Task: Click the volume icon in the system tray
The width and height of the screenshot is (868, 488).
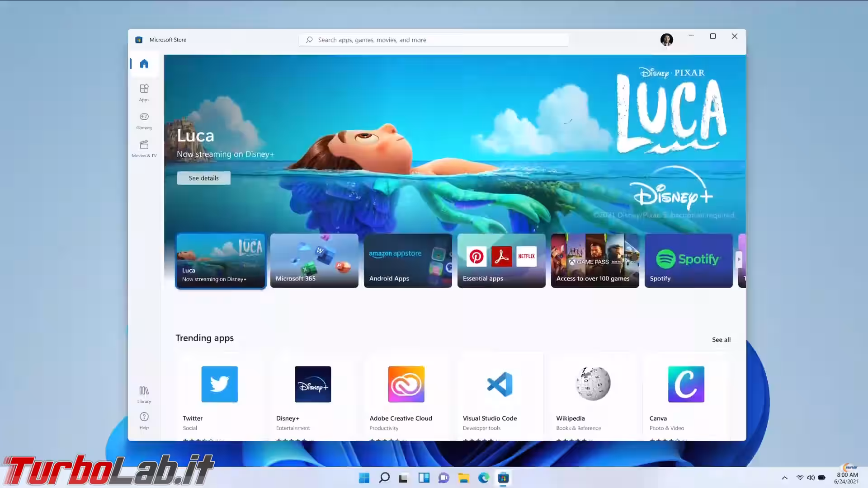Action: 811,478
